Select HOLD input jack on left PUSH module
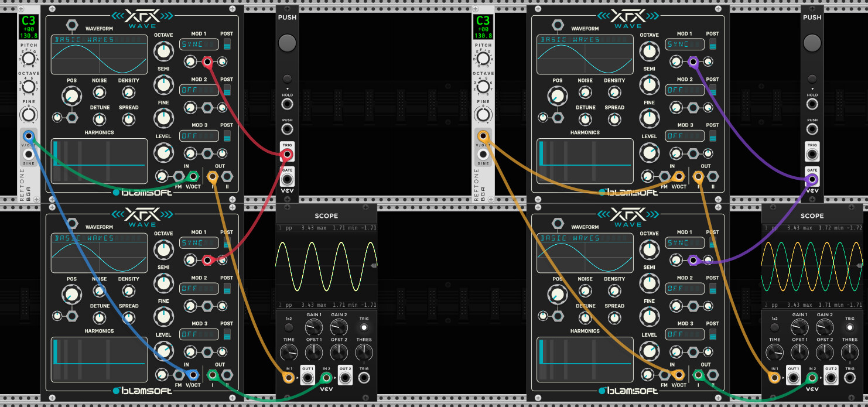The image size is (868, 407). 287,104
